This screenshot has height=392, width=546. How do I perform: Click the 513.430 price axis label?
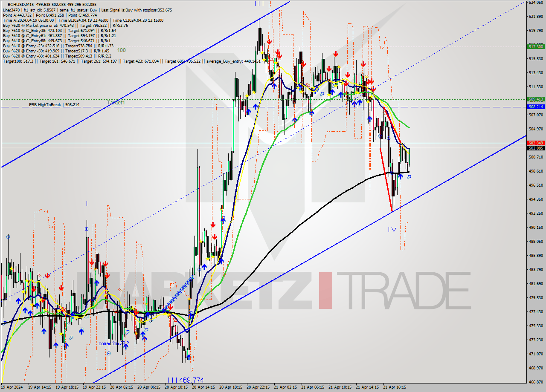[x=536, y=73]
